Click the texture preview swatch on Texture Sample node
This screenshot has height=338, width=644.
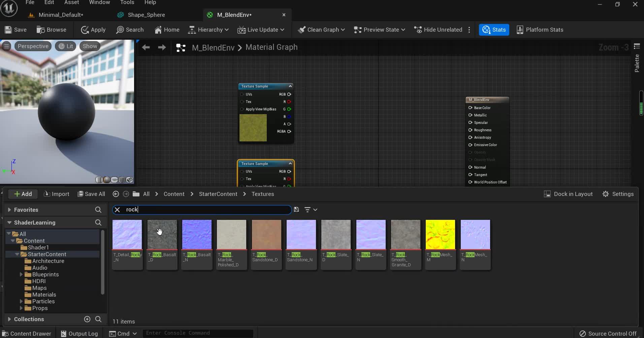pyautogui.click(x=253, y=128)
